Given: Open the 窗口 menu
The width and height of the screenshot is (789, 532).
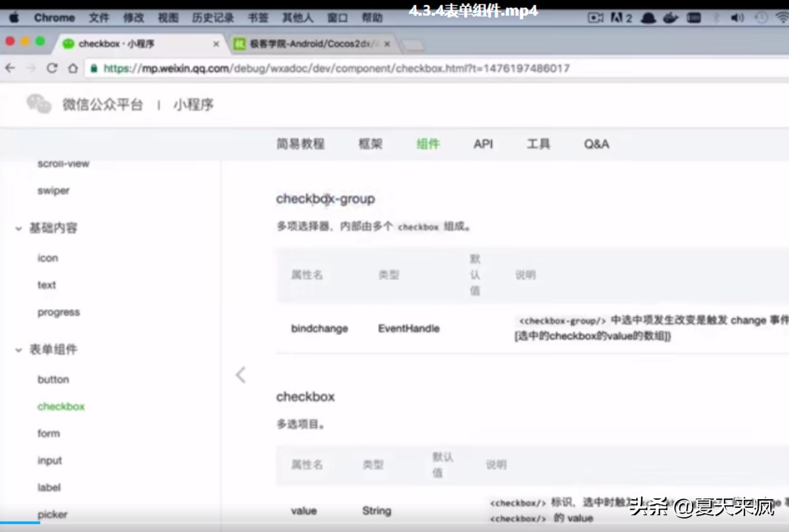Looking at the screenshot, I should pyautogui.click(x=338, y=18).
